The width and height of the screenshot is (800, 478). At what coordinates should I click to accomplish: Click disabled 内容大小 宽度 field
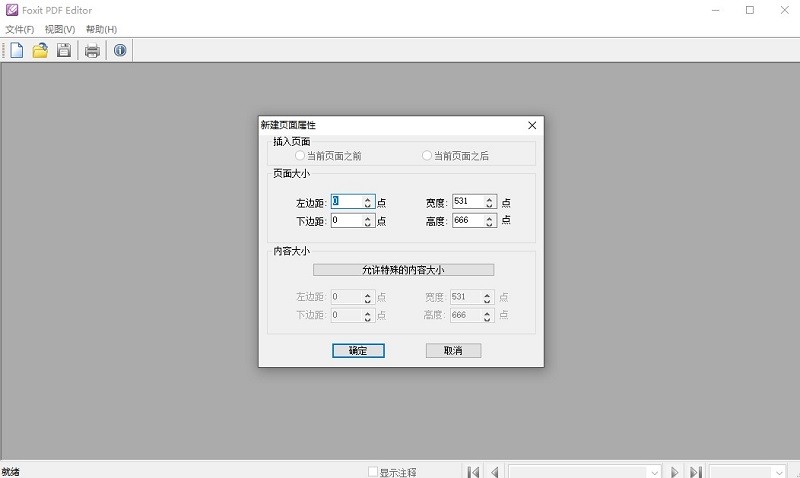pos(466,297)
